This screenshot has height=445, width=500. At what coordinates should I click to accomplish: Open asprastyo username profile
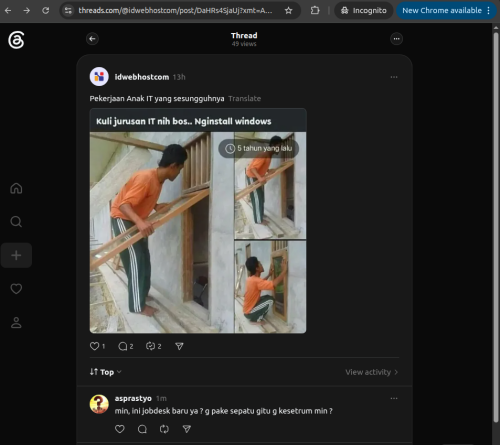tap(133, 398)
